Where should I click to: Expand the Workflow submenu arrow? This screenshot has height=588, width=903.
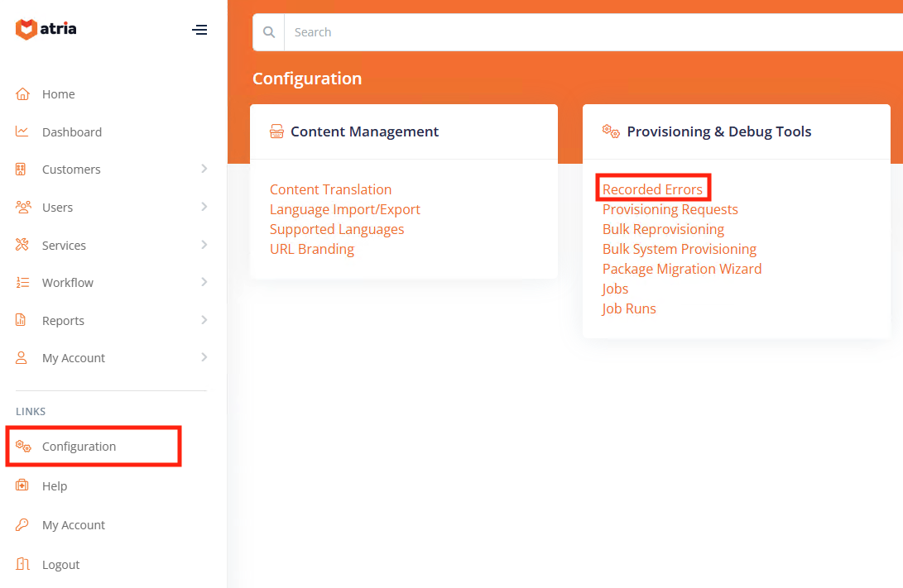204,282
